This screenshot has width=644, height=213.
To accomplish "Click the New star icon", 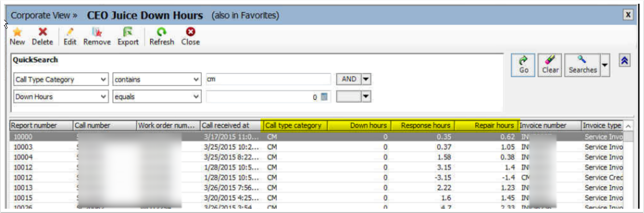I will [17, 32].
